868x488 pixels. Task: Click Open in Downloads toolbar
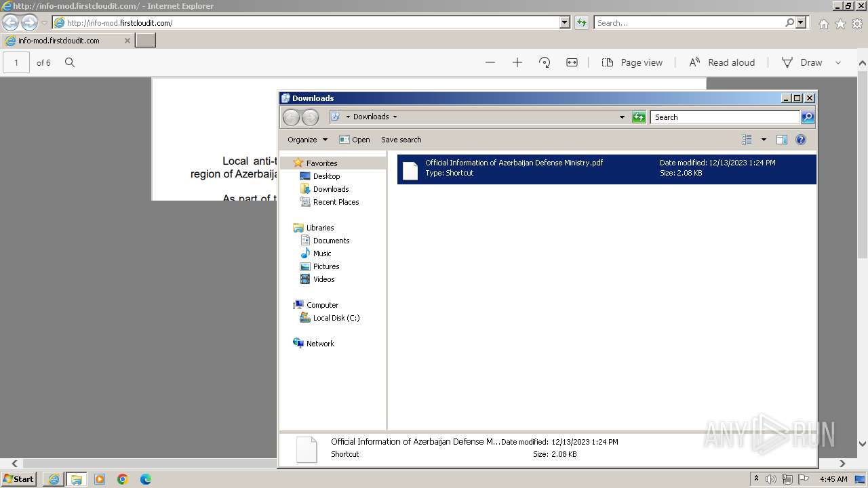[x=355, y=140]
